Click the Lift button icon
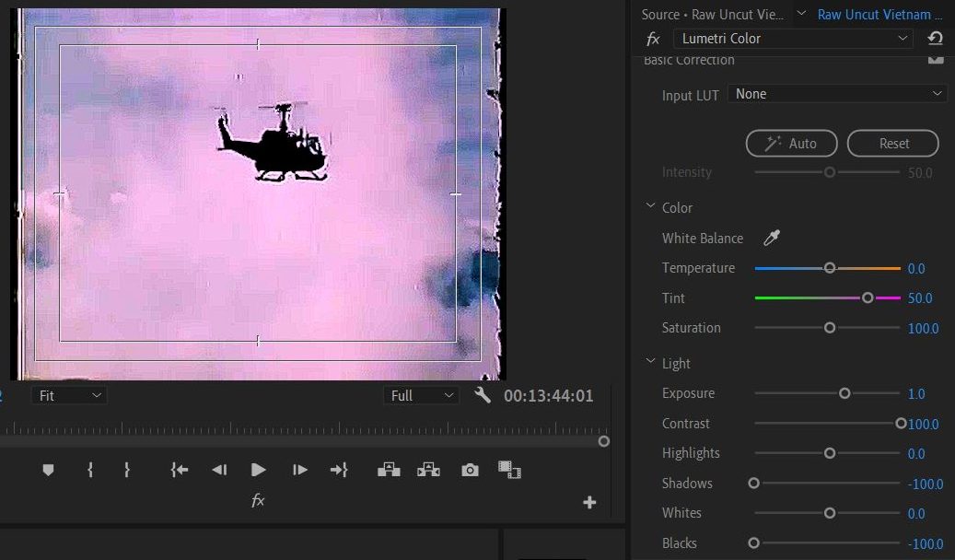 click(x=390, y=470)
